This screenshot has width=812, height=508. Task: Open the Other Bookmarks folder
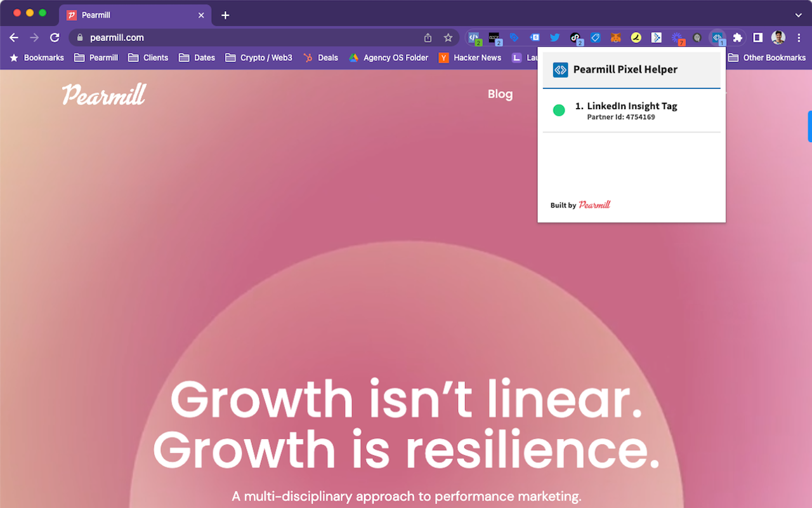point(767,58)
